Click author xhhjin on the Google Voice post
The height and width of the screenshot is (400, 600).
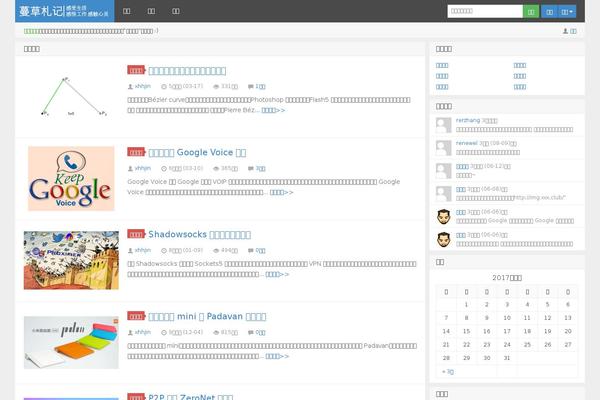pos(143,168)
